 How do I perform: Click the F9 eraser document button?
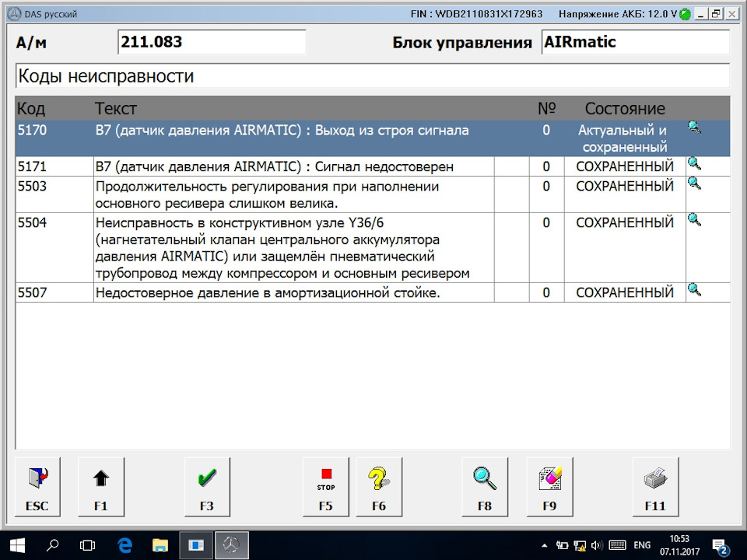(550, 487)
